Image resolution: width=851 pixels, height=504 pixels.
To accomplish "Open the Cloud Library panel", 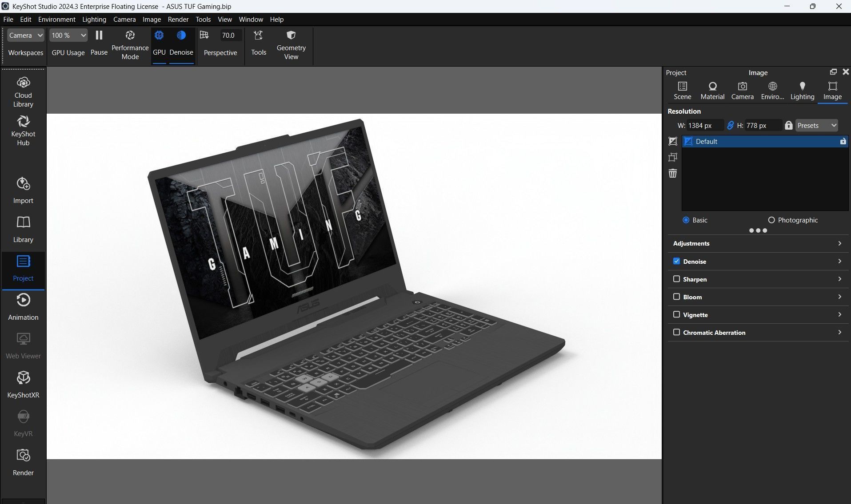I will point(23,92).
